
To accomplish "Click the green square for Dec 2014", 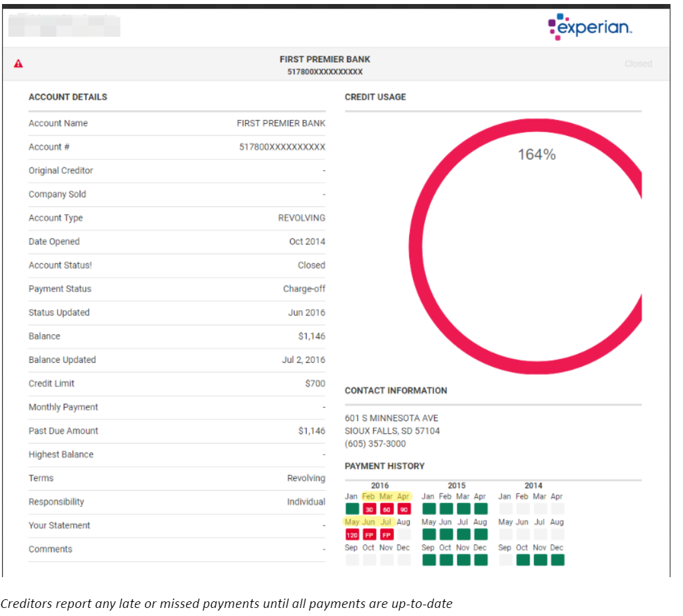I will click(x=558, y=560).
